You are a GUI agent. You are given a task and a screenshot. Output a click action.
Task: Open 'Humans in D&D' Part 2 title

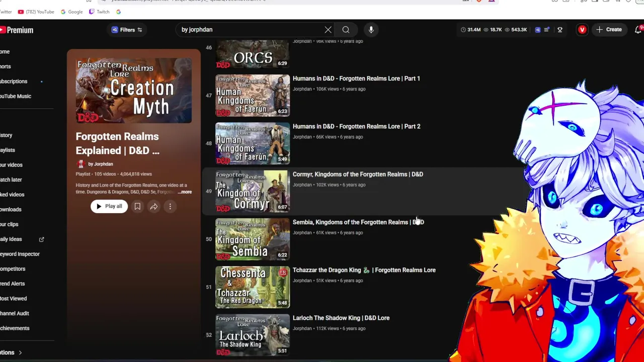(x=356, y=126)
